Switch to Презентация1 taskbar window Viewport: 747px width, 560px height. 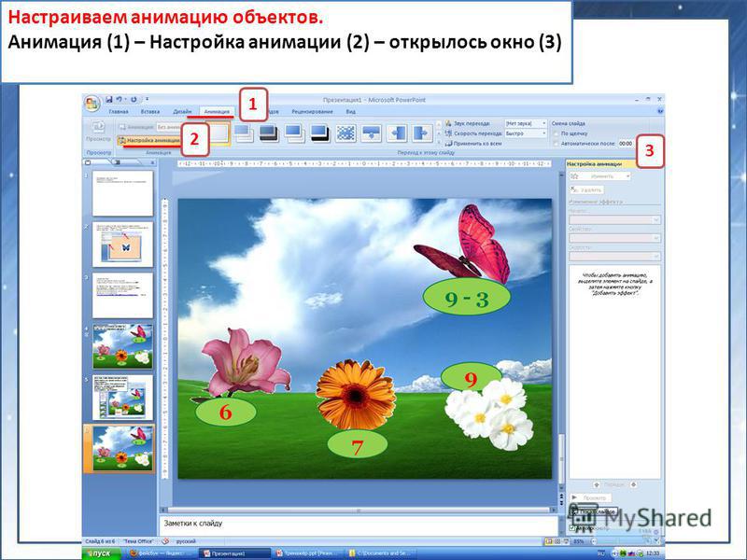point(233,553)
